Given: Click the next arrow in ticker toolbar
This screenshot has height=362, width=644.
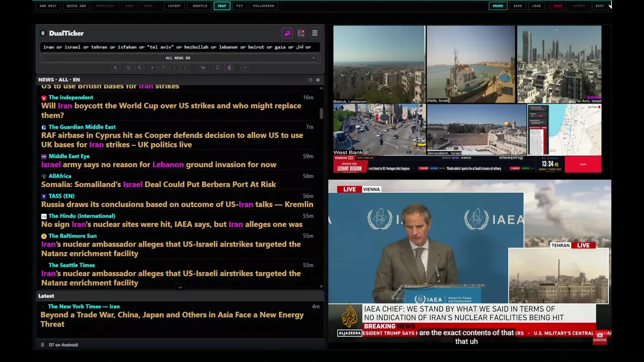Looking at the screenshot, I should tap(185, 67).
